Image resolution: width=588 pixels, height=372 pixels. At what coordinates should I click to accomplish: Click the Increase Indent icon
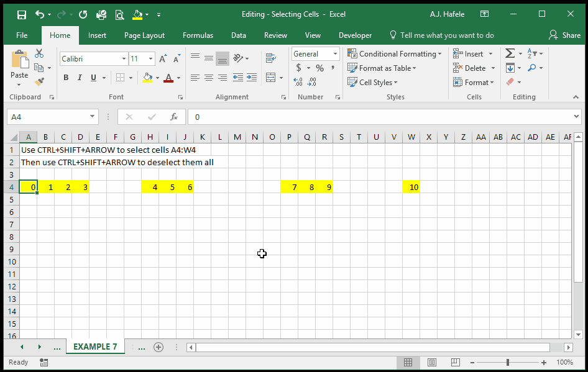(x=252, y=78)
